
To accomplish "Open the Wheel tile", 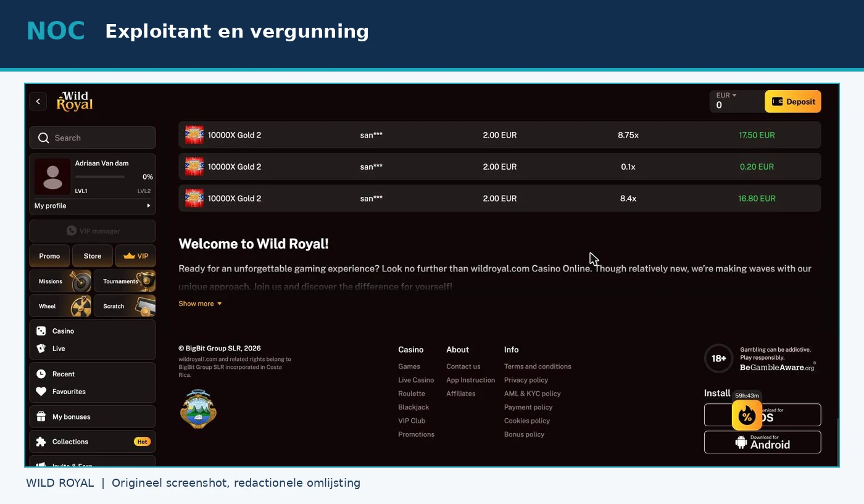I will [x=60, y=306].
